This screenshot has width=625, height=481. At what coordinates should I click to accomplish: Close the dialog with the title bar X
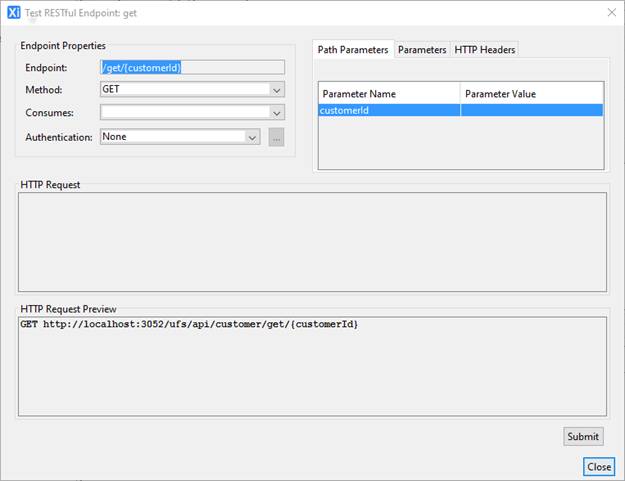611,12
